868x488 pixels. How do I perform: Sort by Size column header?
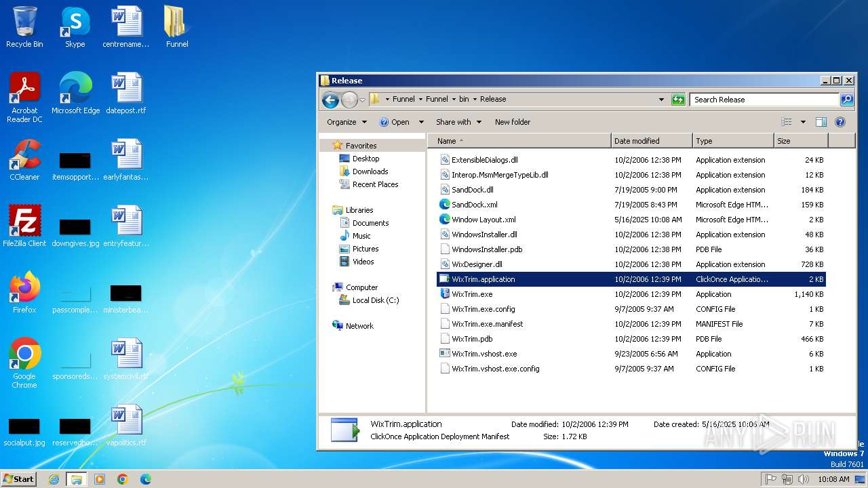pyautogui.click(x=801, y=141)
